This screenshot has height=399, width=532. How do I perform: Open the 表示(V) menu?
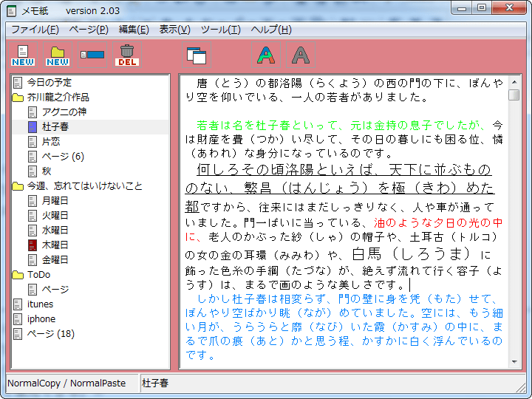click(174, 30)
